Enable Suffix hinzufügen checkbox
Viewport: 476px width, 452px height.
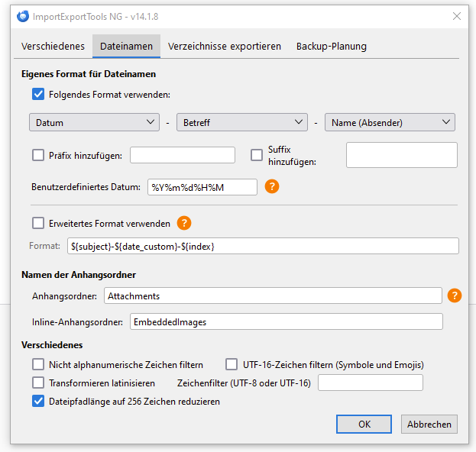click(257, 156)
